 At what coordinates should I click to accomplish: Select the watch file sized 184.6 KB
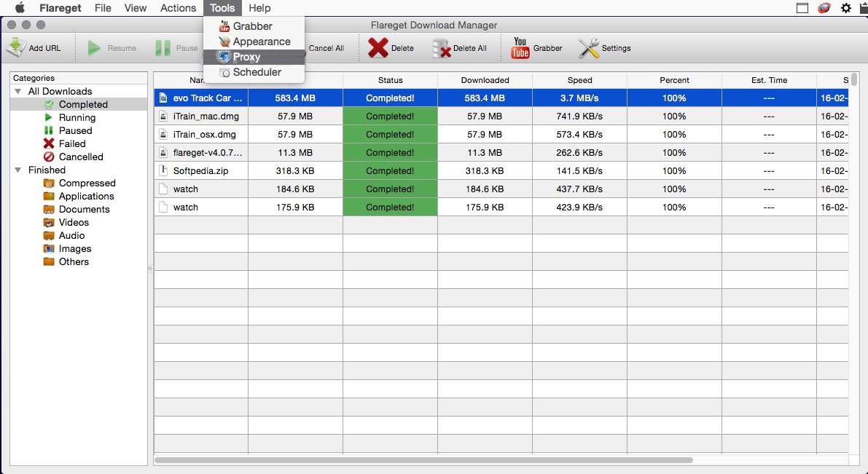point(501,189)
